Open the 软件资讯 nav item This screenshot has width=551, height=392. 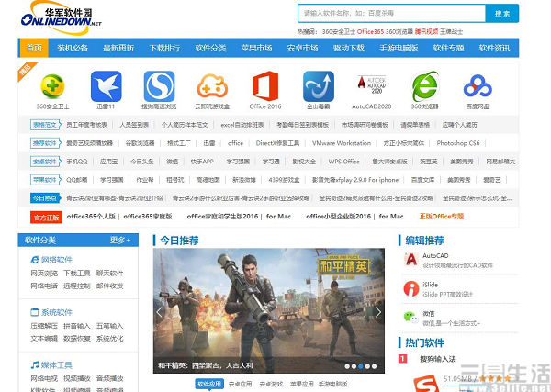tap(494, 48)
